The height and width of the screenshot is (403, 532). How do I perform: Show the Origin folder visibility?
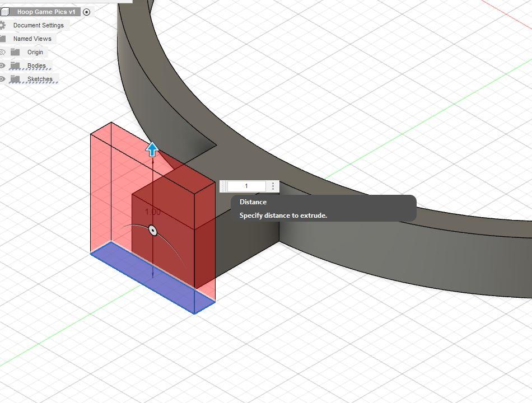(x=2, y=51)
